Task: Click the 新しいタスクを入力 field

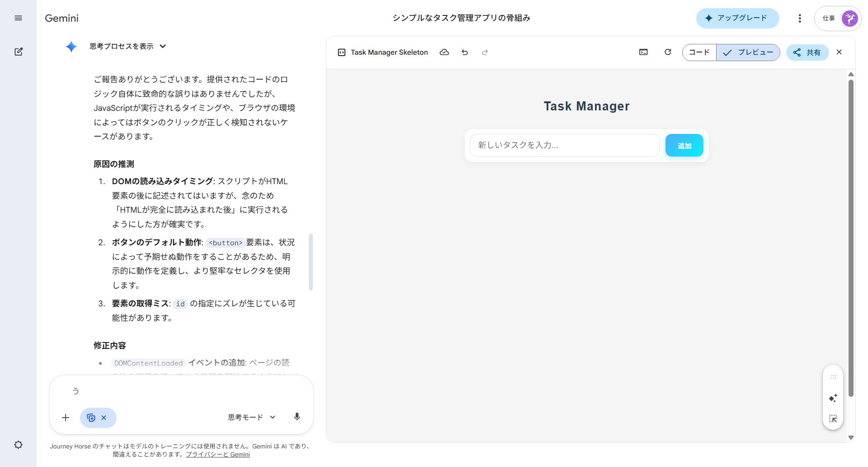Action: tap(564, 145)
